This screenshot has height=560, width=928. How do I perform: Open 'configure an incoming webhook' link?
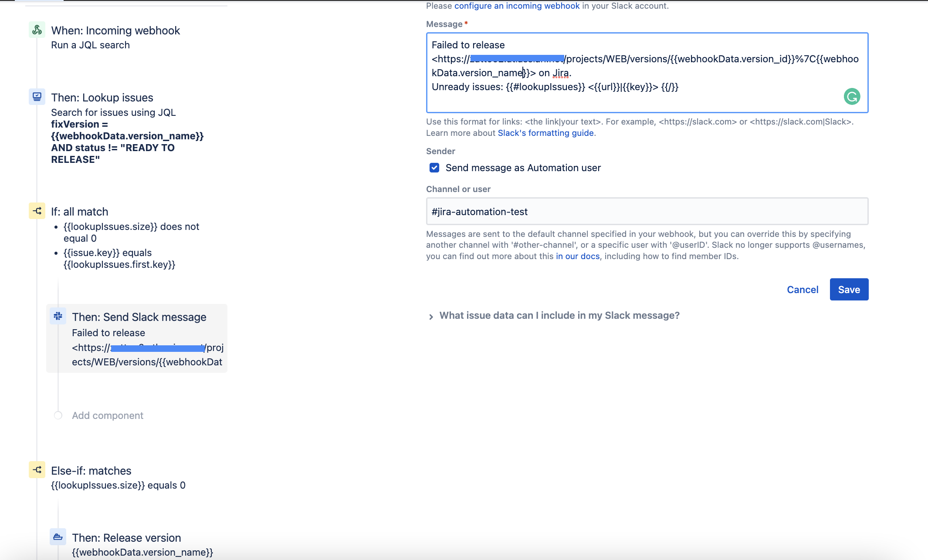pyautogui.click(x=517, y=6)
